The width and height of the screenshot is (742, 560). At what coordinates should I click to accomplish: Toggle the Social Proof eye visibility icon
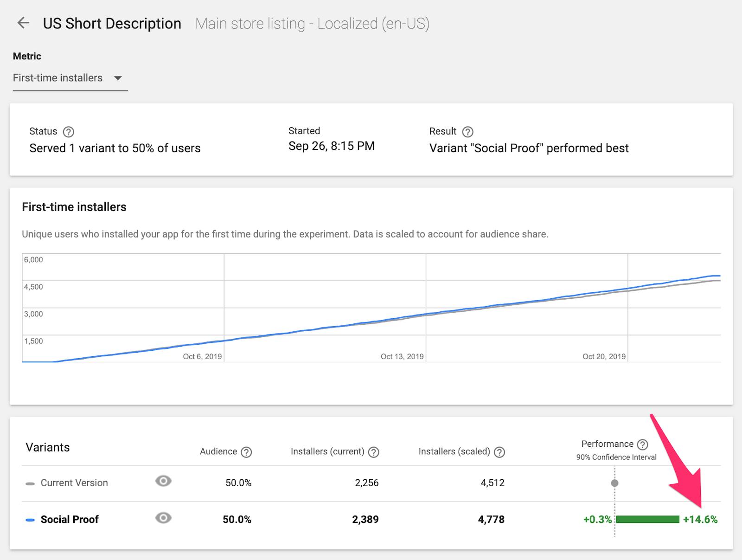(x=163, y=518)
